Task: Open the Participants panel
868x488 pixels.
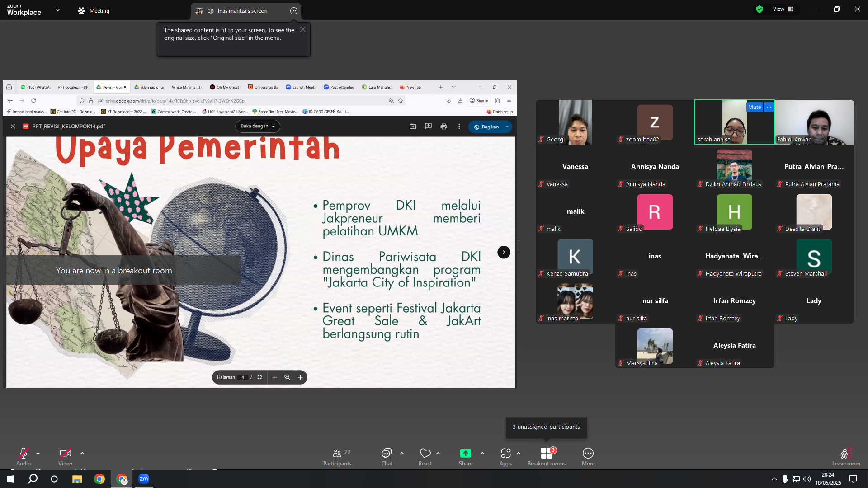Action: 337,456
